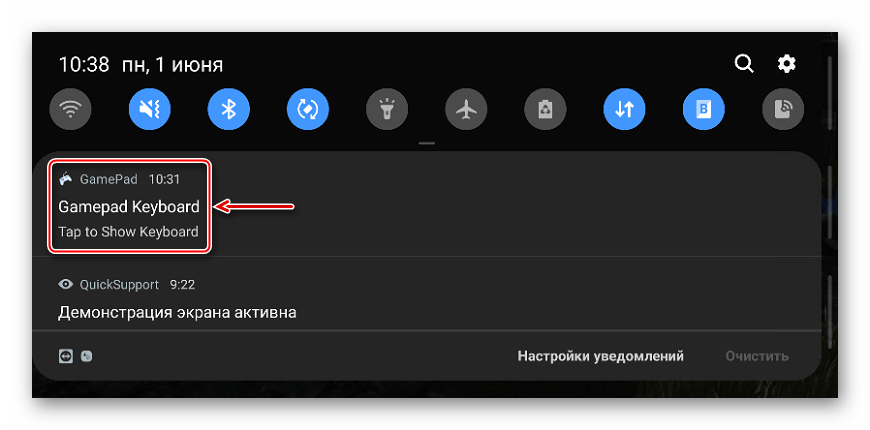The height and width of the screenshot is (430, 870).
Task: Open the settings gear icon
Action: [786, 64]
